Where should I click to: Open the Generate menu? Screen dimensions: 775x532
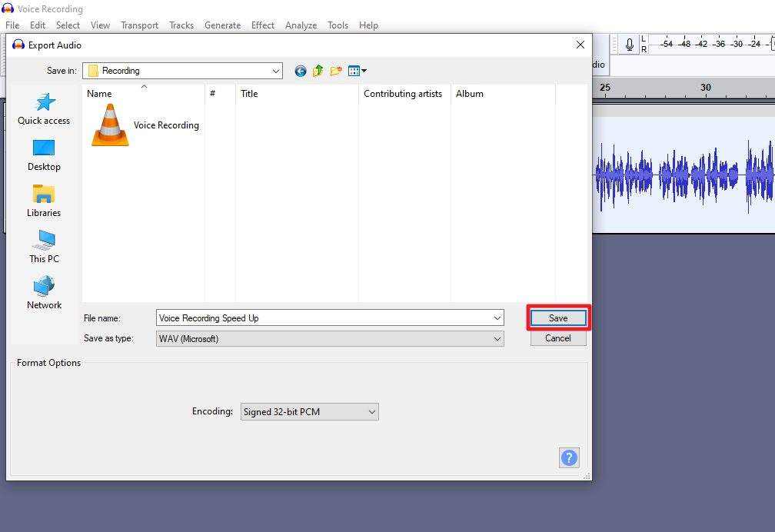pyautogui.click(x=222, y=25)
